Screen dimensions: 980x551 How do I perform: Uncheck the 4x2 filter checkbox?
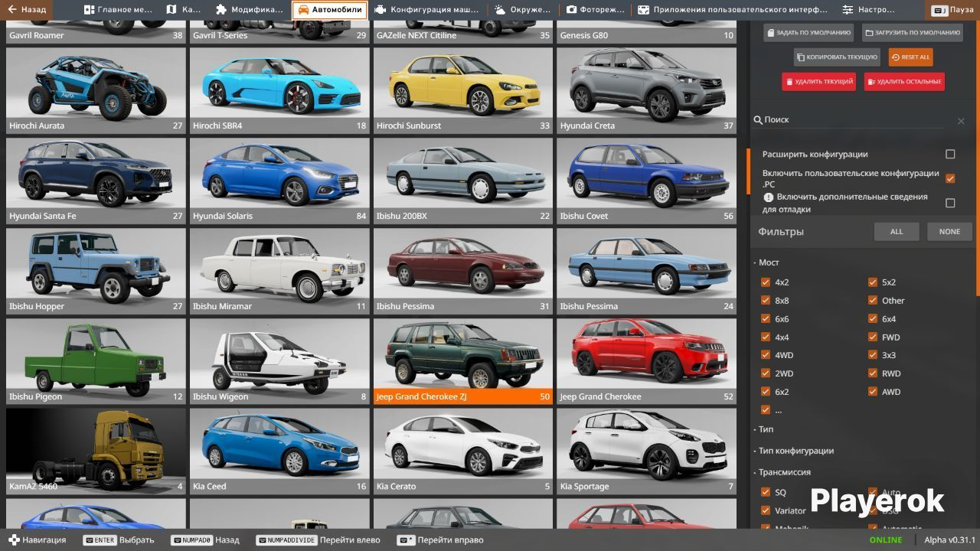766,282
